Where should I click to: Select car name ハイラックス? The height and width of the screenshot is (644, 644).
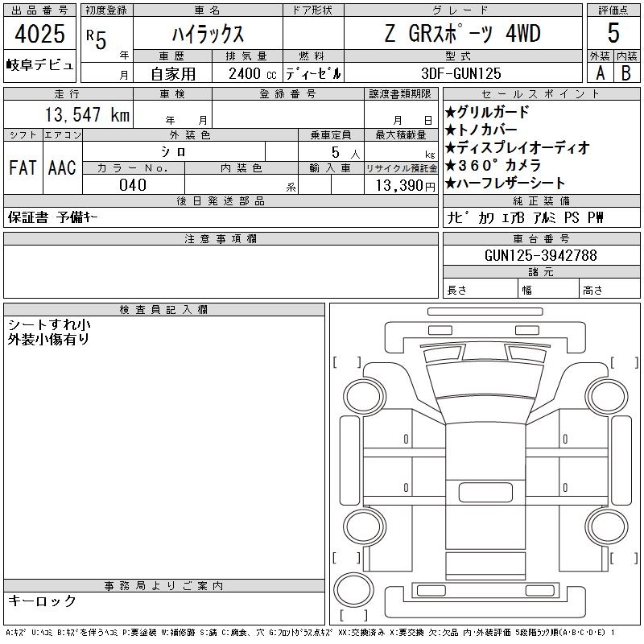point(208,34)
